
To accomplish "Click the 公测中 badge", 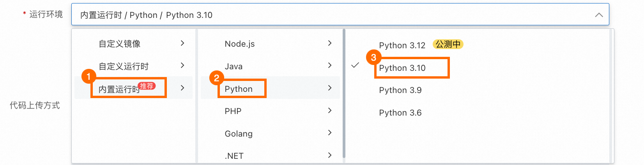I will tap(448, 44).
